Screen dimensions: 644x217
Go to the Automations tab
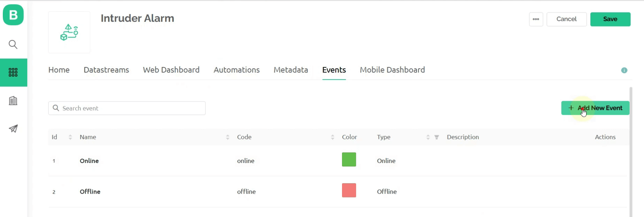tap(236, 70)
